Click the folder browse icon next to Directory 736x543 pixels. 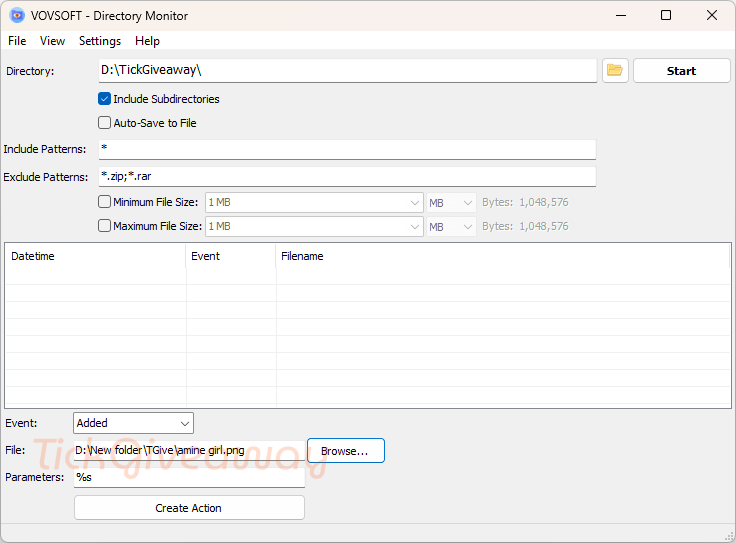(615, 71)
